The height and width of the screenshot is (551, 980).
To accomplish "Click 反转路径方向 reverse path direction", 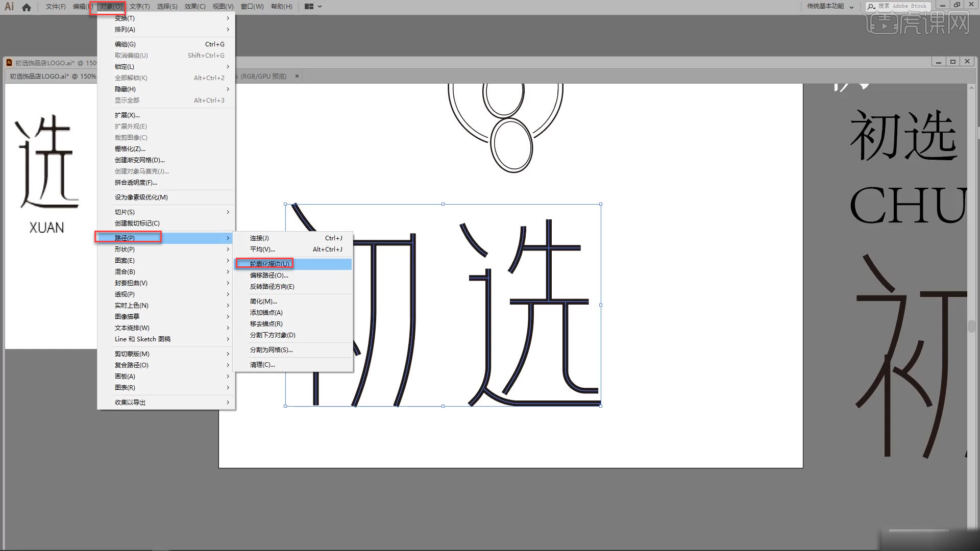I will [272, 286].
